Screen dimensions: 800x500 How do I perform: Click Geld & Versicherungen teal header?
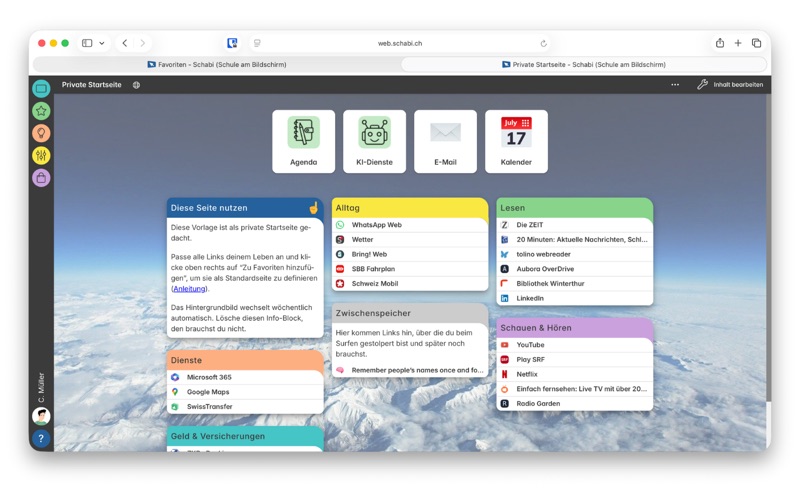[x=245, y=437]
